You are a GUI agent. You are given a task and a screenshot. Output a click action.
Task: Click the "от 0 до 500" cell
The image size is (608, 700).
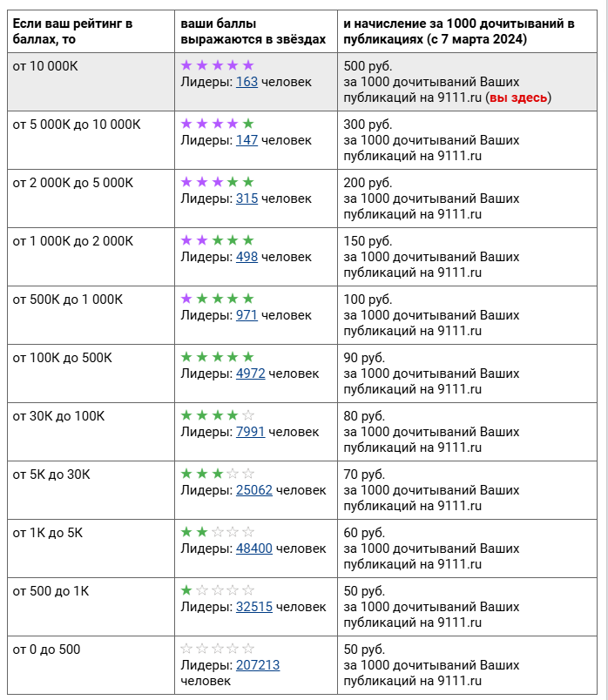click(x=91, y=665)
